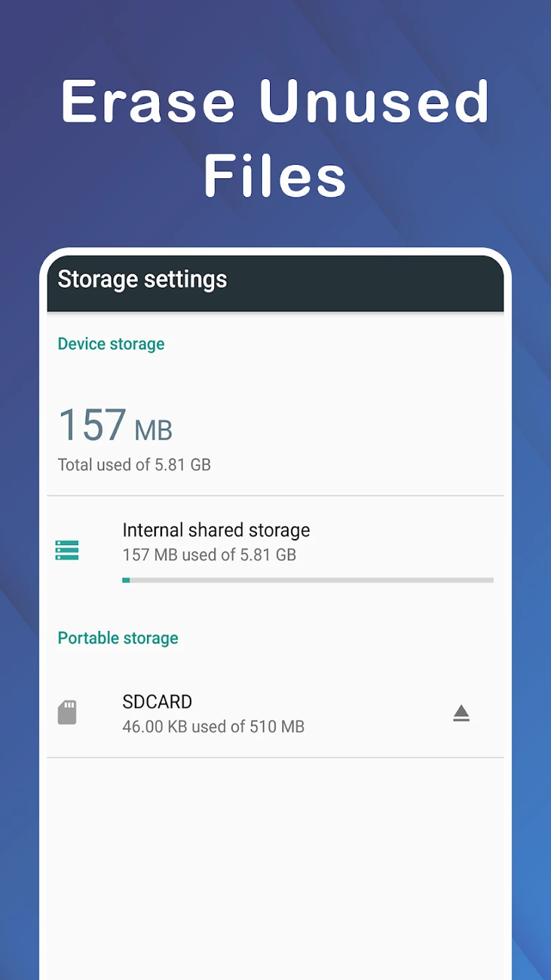The width and height of the screenshot is (551, 980).
Task: Click "157 MB used of 5.81 GB" subtitle
Action: pyautogui.click(x=209, y=555)
